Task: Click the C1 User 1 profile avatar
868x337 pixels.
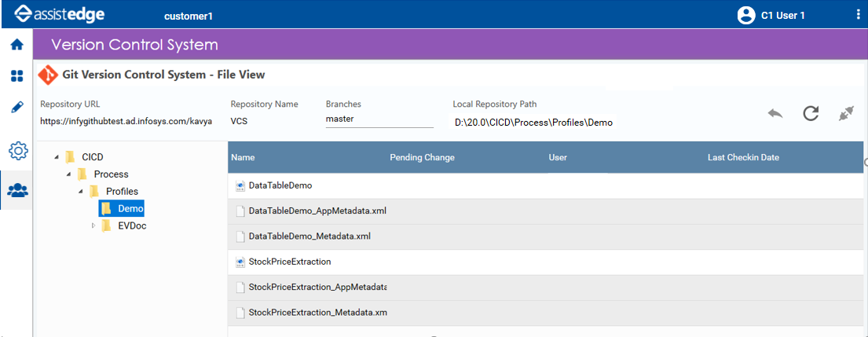Action: (x=746, y=16)
